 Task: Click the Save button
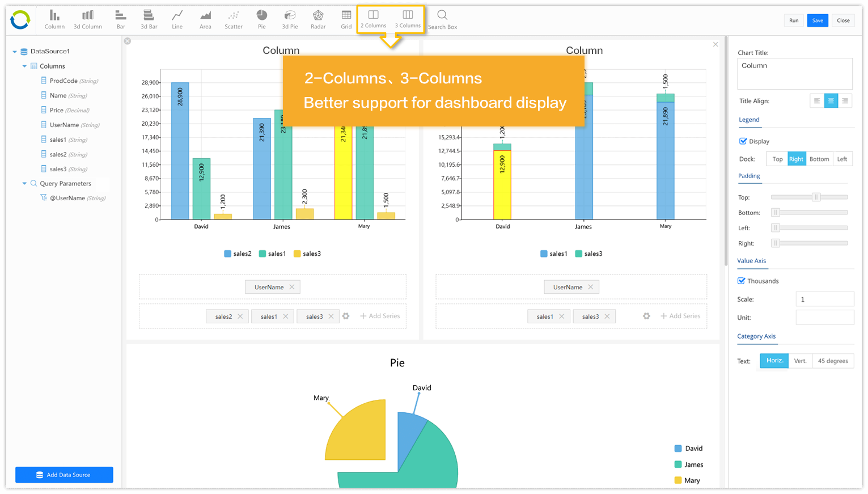818,20
